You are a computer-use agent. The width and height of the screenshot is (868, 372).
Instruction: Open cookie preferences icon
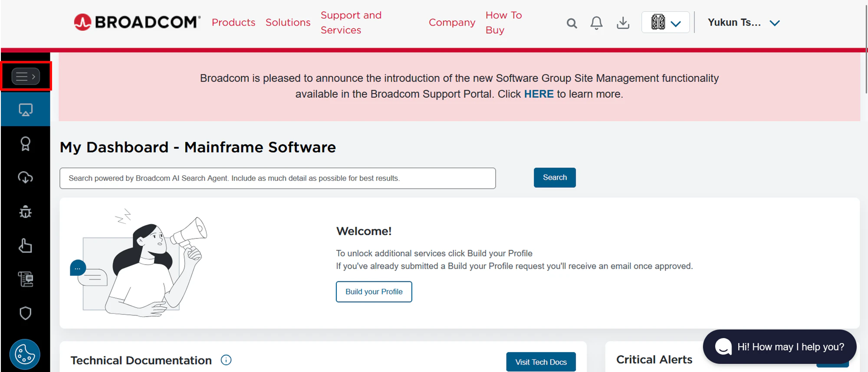tap(25, 354)
